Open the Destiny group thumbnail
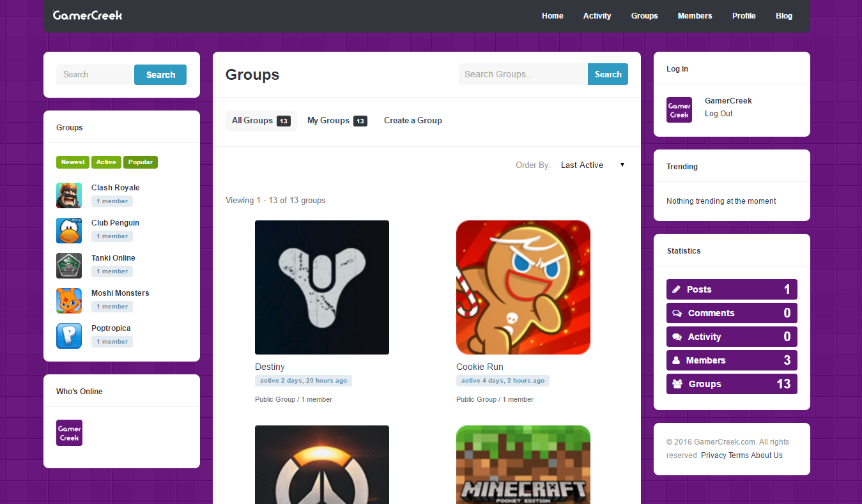 click(x=322, y=287)
